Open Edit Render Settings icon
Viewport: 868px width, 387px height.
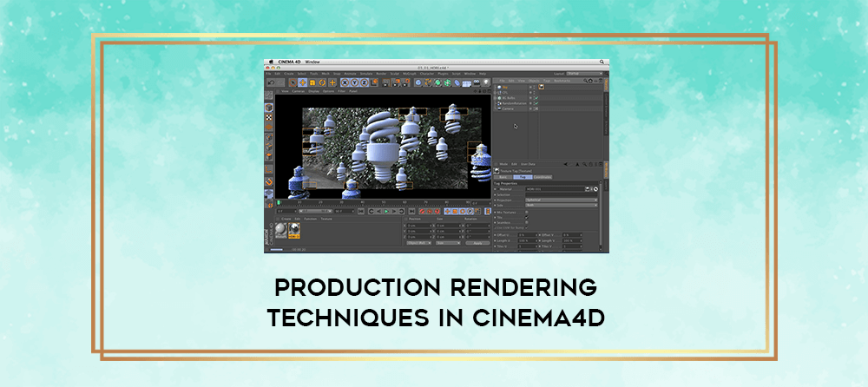click(405, 82)
